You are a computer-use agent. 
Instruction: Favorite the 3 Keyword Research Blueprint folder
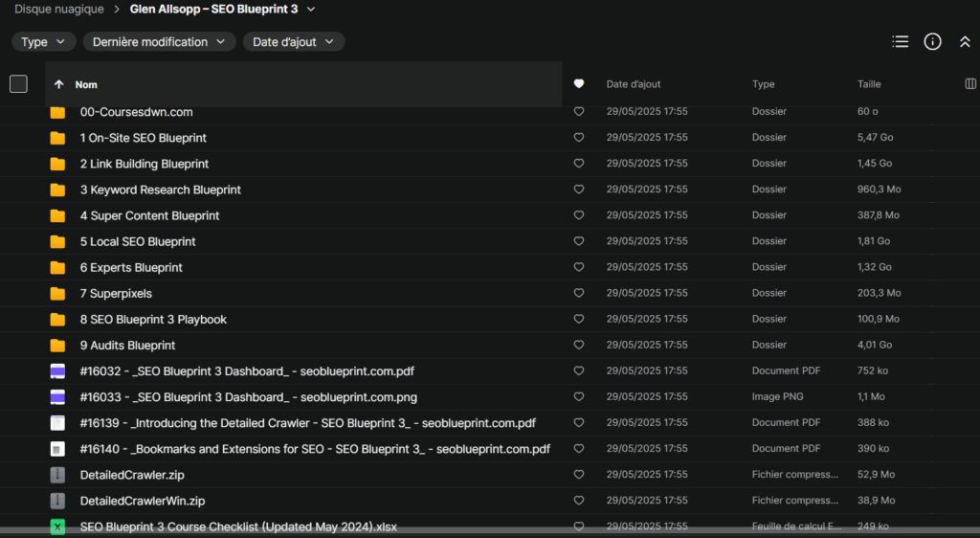pyautogui.click(x=579, y=190)
